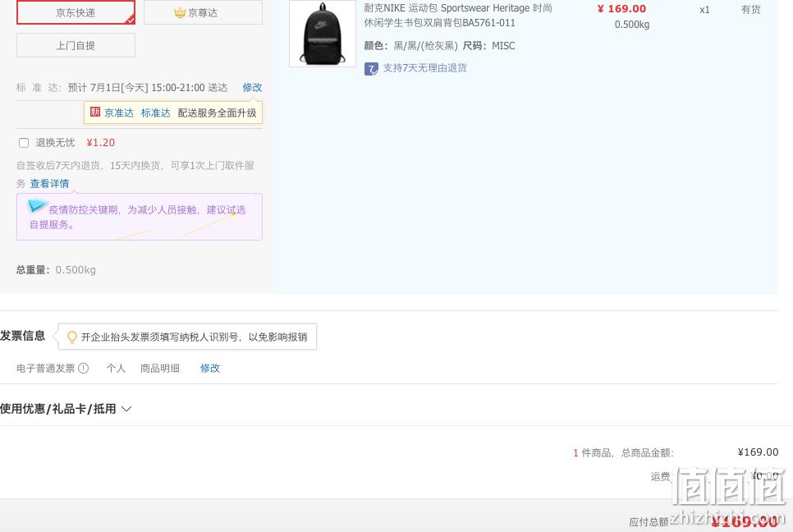Click the chevron beside 使用优惠/礼品卡/抵用
The height and width of the screenshot is (532, 793).
126,409
